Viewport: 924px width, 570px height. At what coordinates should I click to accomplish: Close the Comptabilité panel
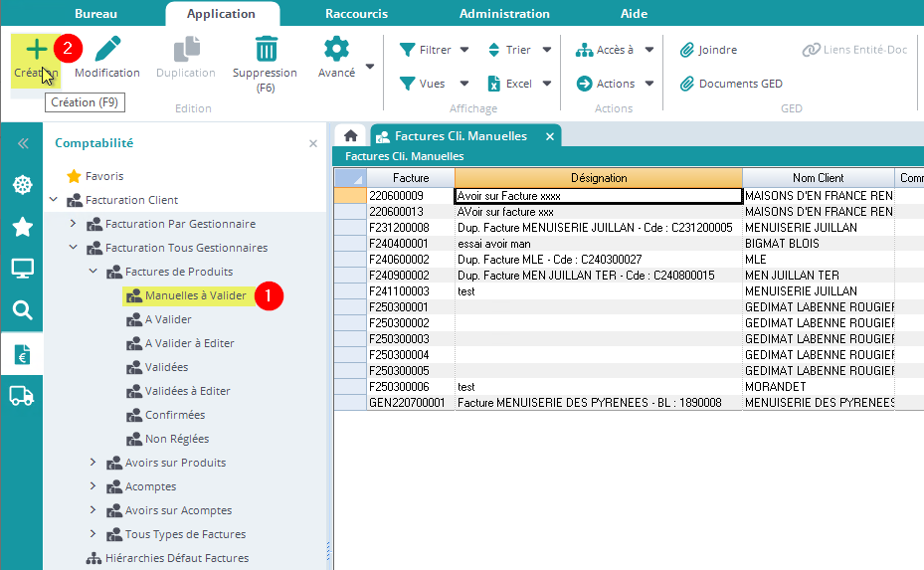tap(313, 143)
